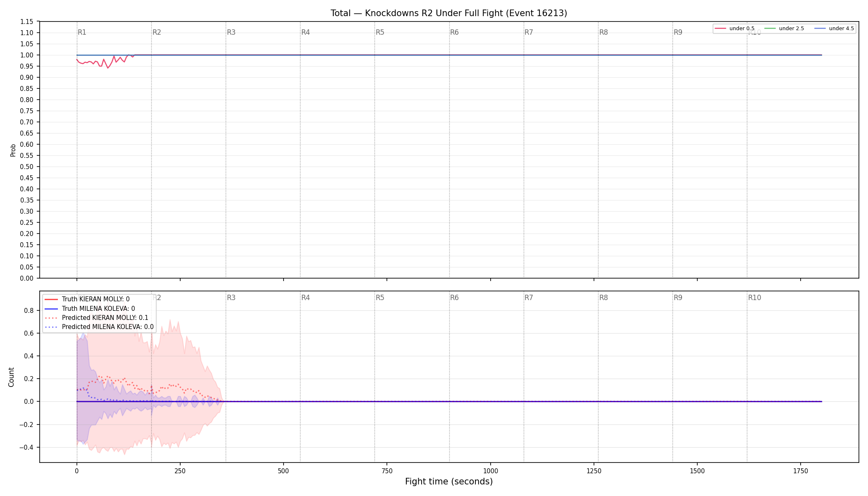This screenshot has width=868, height=496.
Task: Click the 0.0 tick on Count axis
Action: click(x=29, y=401)
